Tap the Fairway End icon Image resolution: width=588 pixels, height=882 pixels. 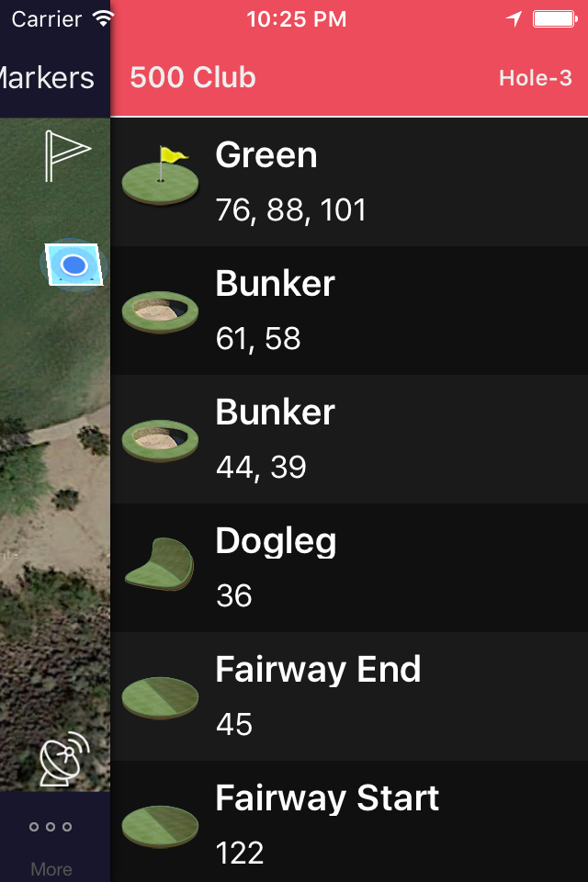point(161,697)
